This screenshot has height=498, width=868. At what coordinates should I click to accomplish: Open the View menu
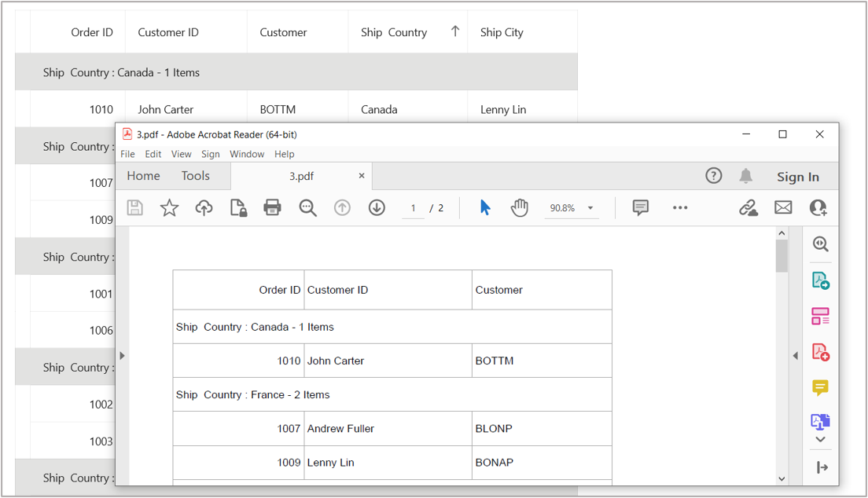tap(181, 155)
